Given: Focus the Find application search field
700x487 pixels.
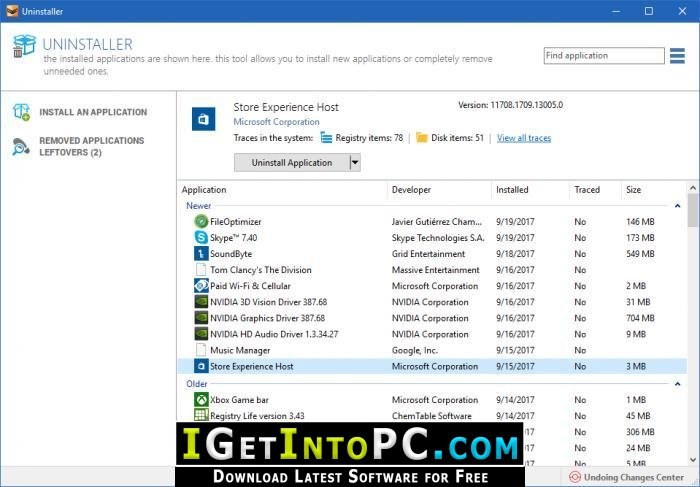Looking at the screenshot, I should (604, 56).
